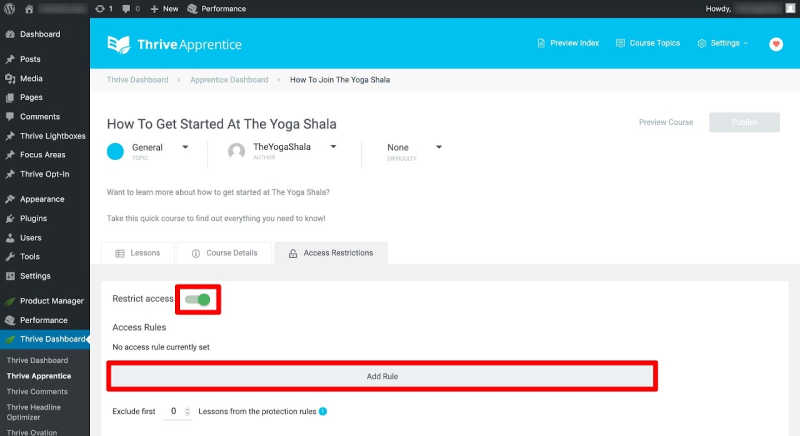
Task: Click the Howdy user account menu
Action: tap(749, 9)
